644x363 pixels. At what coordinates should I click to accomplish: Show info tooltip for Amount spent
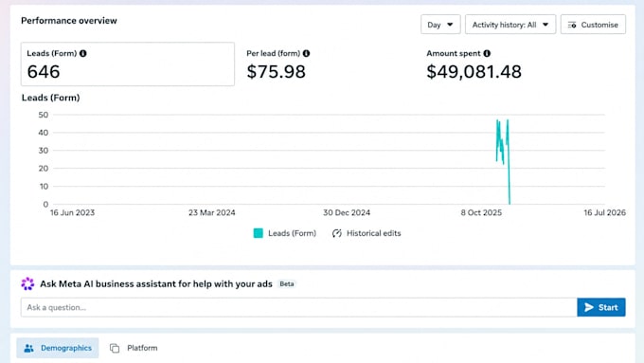click(487, 53)
